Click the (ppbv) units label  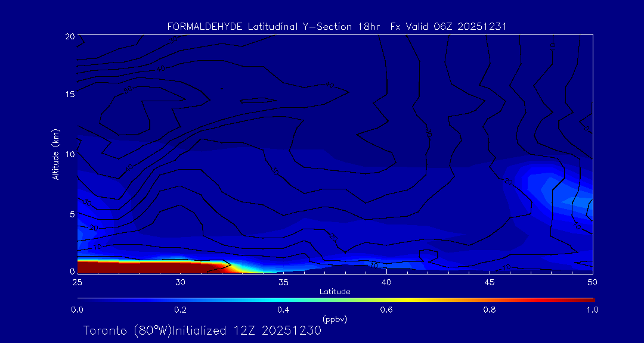click(335, 319)
